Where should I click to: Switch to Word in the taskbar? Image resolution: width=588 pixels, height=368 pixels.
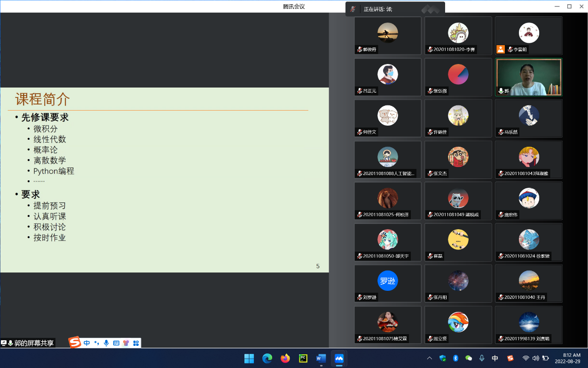point(321,359)
